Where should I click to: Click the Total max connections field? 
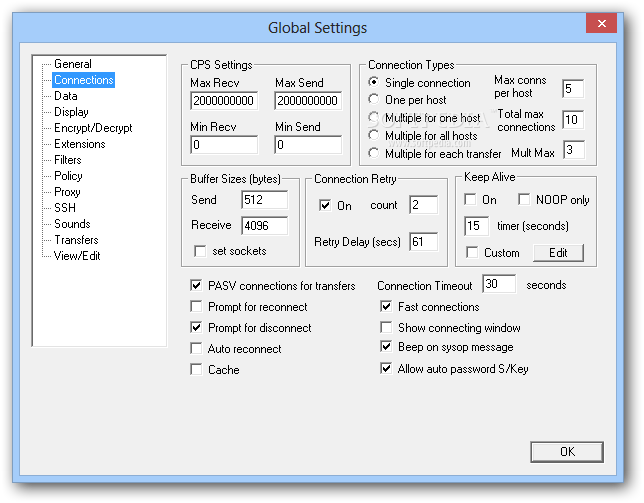click(x=573, y=119)
